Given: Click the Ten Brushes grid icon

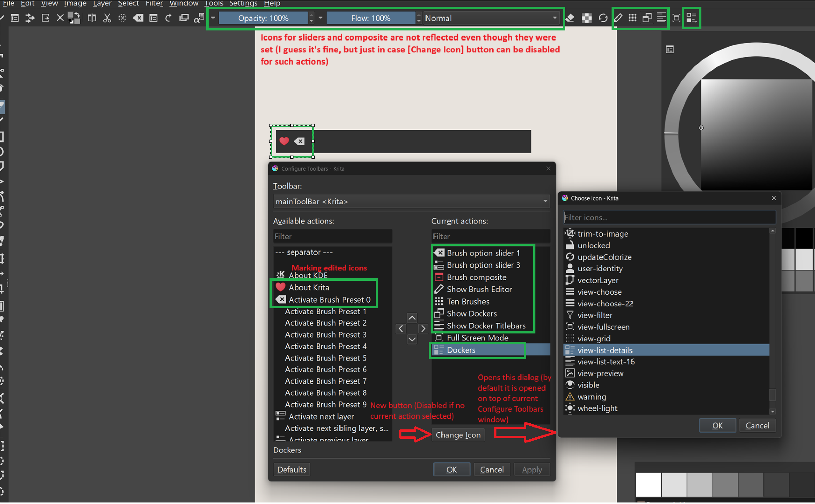Looking at the screenshot, I should (632, 18).
